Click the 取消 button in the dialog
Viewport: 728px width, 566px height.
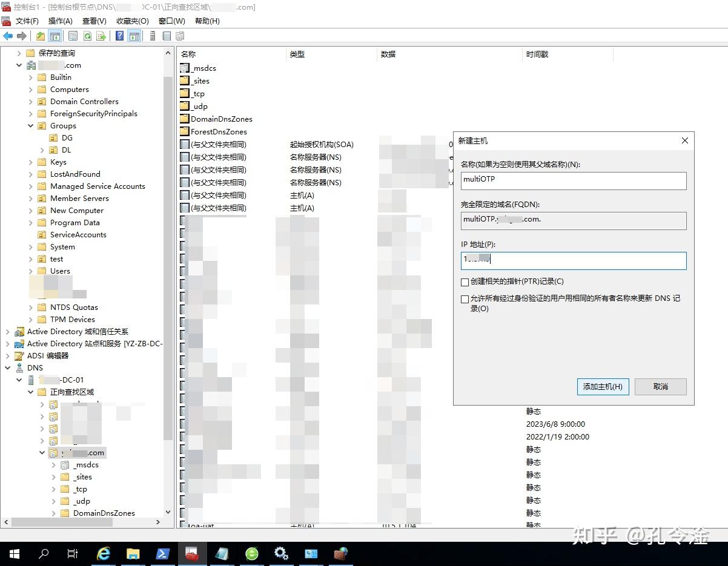tap(661, 387)
